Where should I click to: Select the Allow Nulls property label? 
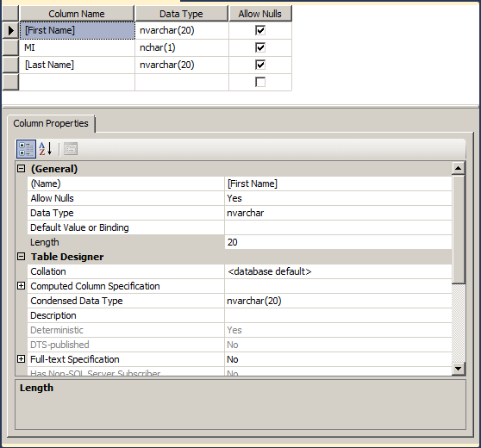[x=126, y=198]
